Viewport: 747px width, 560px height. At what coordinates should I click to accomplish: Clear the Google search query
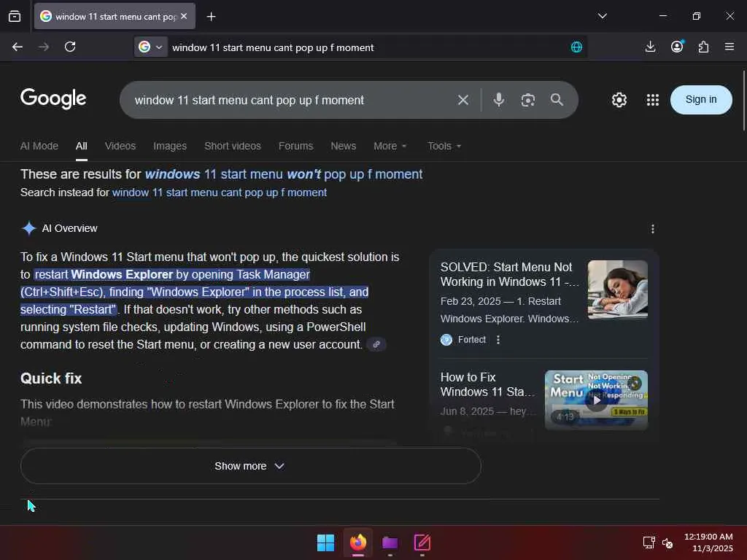(463, 100)
